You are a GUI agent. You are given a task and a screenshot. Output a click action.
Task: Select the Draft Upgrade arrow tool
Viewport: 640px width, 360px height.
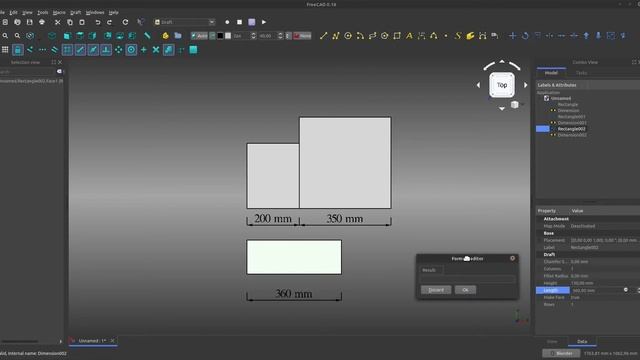586,36
